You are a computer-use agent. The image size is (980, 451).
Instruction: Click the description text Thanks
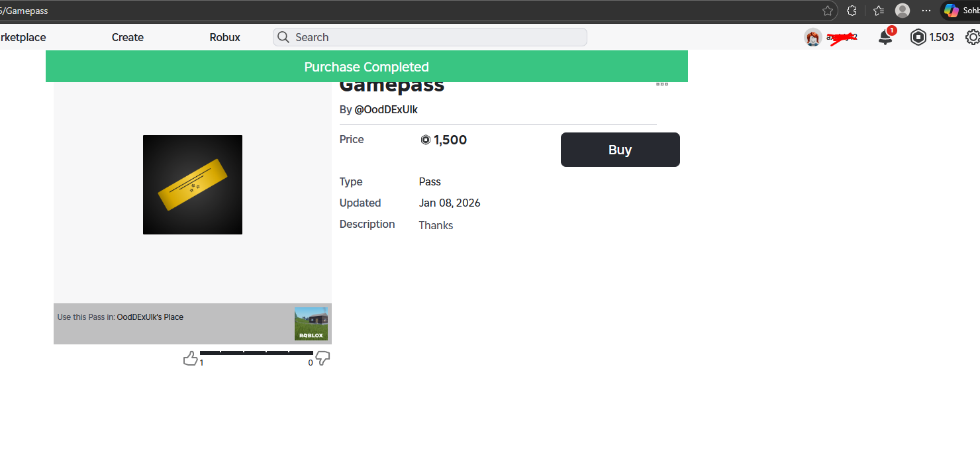[436, 225]
